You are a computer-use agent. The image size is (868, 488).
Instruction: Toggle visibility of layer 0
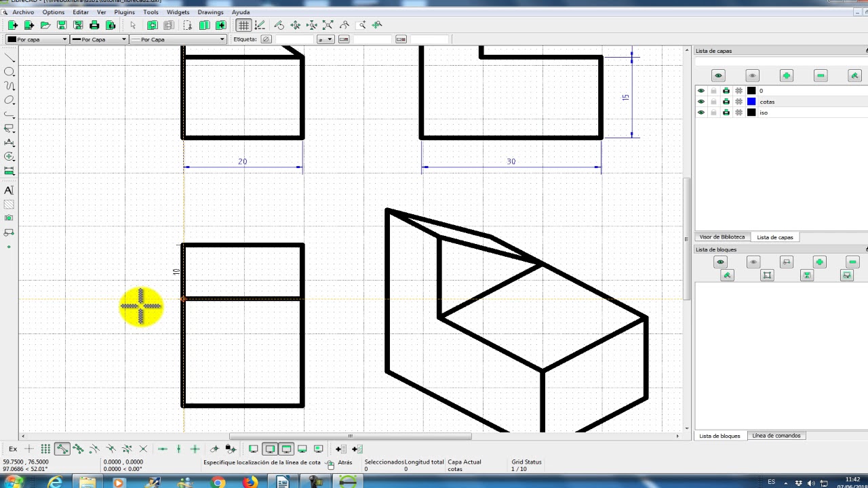click(x=701, y=91)
